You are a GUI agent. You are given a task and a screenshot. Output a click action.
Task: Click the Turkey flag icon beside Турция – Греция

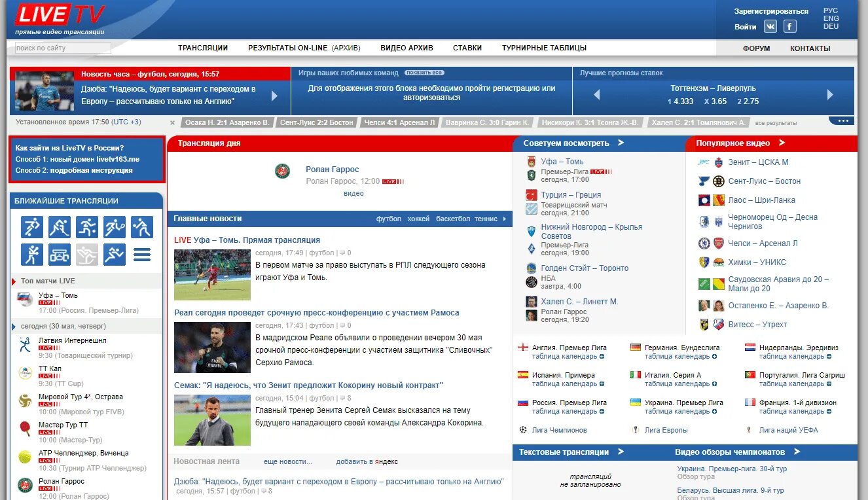click(x=532, y=195)
